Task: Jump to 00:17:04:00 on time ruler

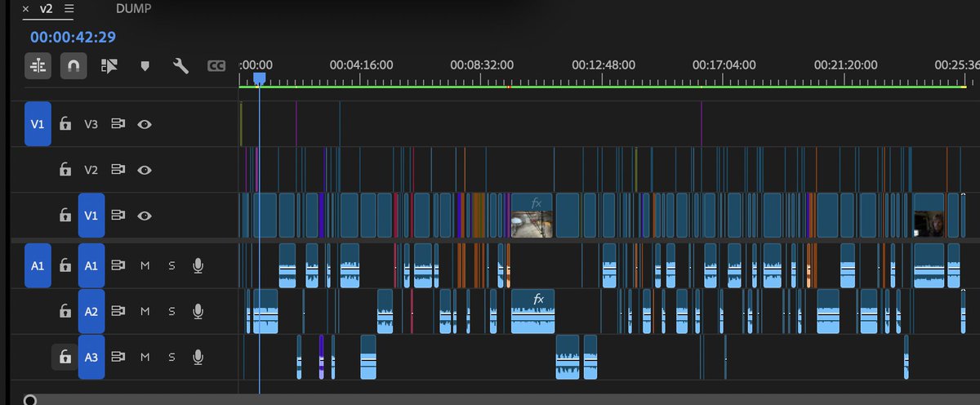Action: point(724,65)
